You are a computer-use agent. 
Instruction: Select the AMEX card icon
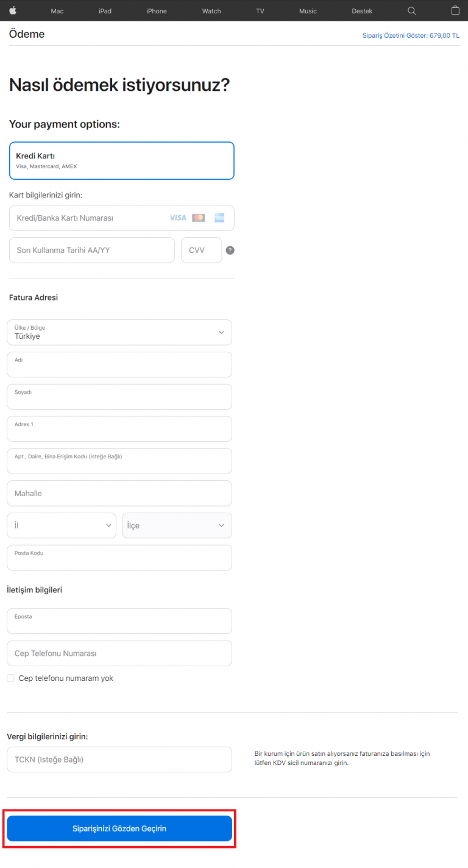219,218
